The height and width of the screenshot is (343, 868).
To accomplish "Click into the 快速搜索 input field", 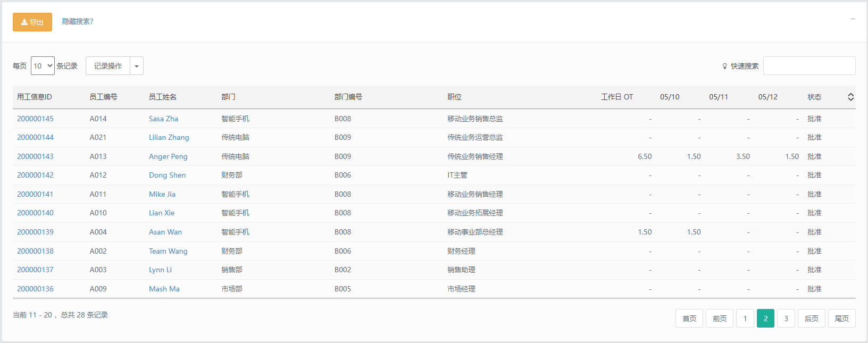I will [809, 66].
